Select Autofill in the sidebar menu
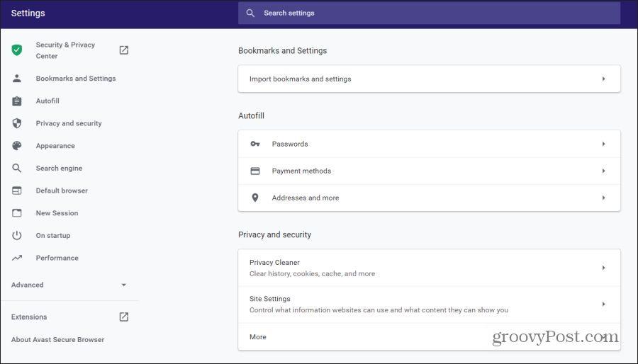The image size is (638, 364). 47,101
